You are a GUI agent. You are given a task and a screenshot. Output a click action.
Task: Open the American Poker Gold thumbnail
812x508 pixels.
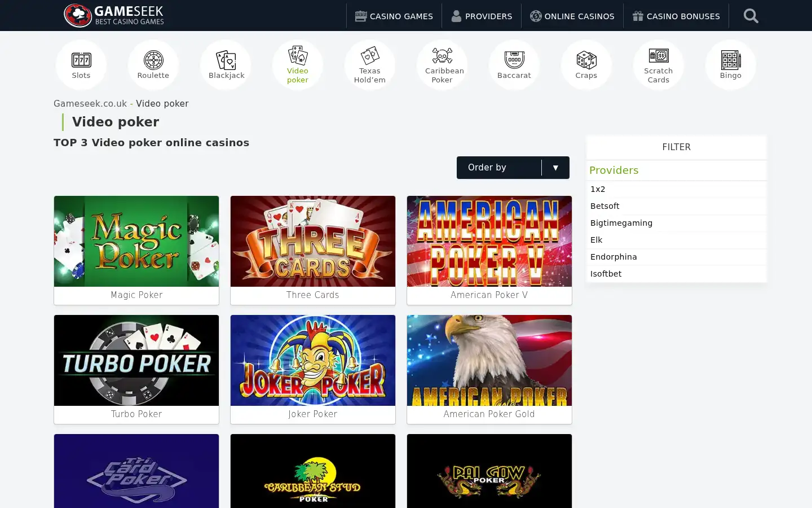(489, 360)
